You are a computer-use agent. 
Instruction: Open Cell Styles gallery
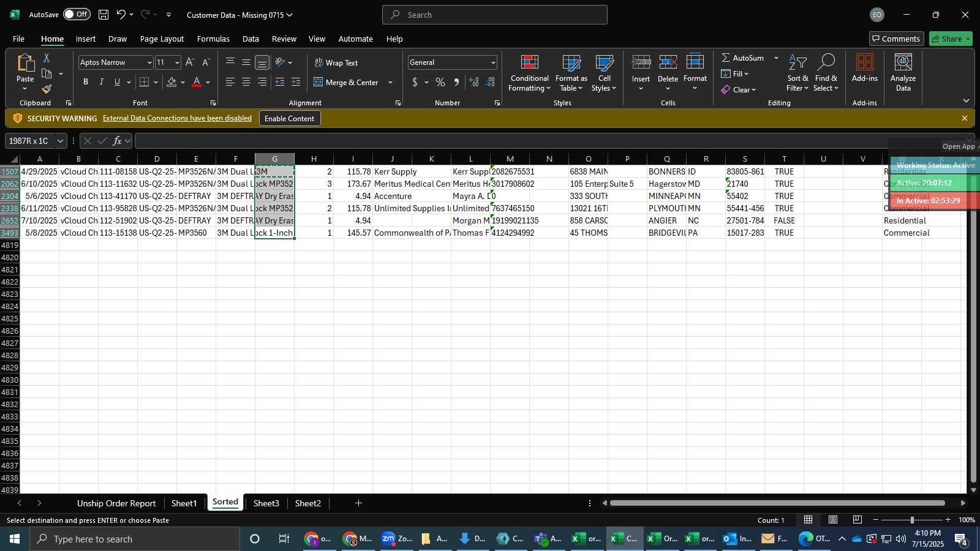(604, 73)
